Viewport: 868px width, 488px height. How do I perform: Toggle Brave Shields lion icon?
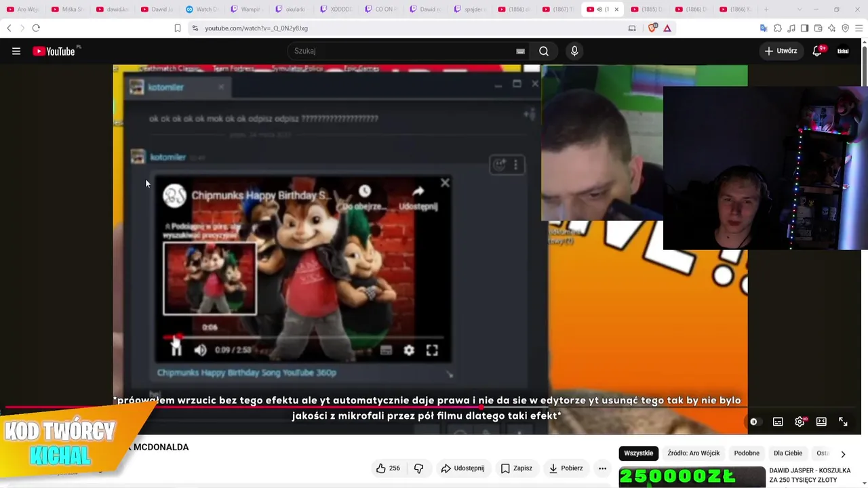(x=654, y=28)
